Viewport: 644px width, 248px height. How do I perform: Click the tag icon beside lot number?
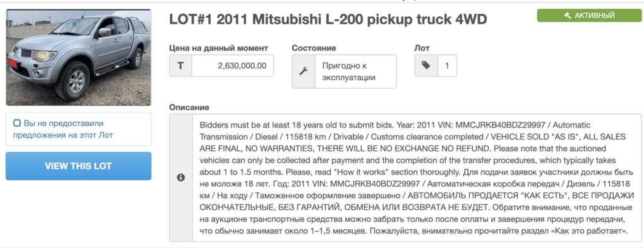[x=426, y=65]
